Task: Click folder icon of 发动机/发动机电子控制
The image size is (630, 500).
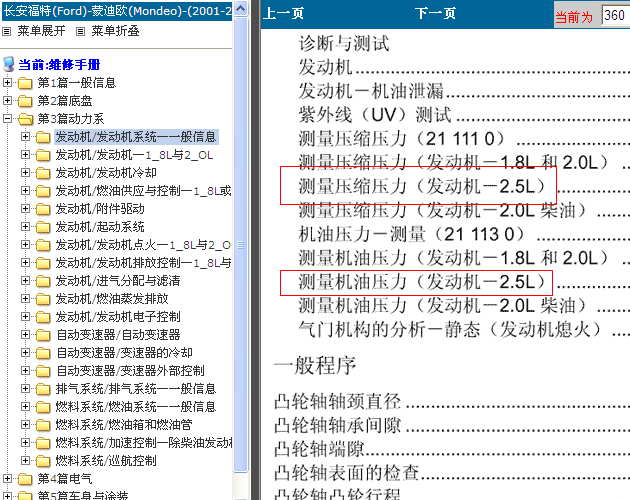Action: 43,317
